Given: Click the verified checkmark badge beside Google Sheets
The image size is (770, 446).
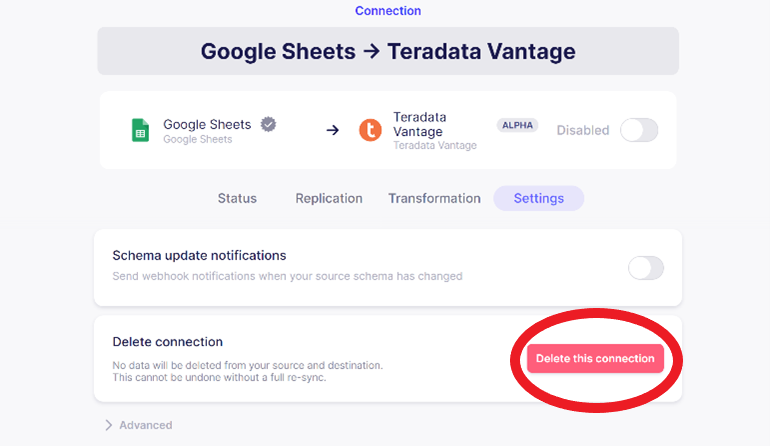Looking at the screenshot, I should [268, 124].
